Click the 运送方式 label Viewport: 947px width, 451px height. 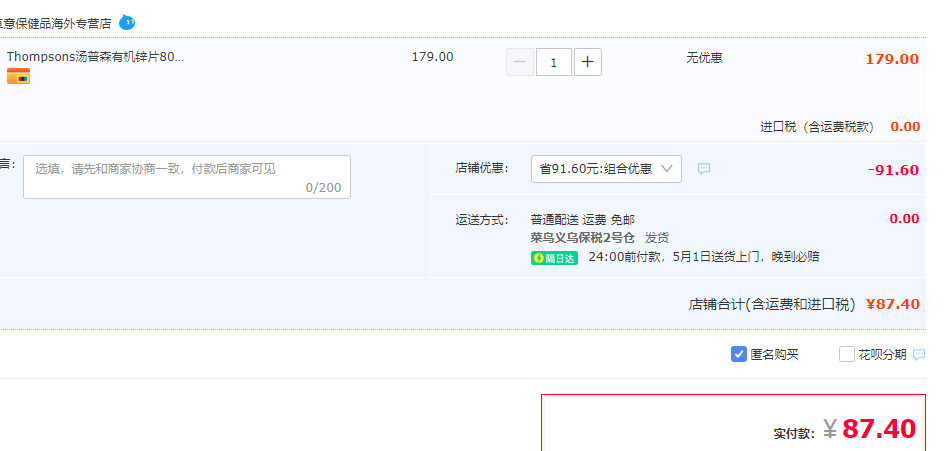point(482,220)
